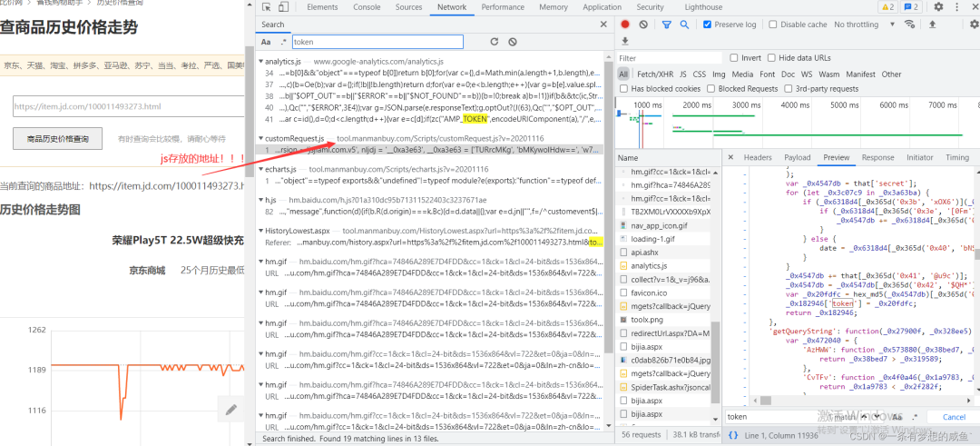Collapse first customRequest.js result group

click(x=260, y=138)
